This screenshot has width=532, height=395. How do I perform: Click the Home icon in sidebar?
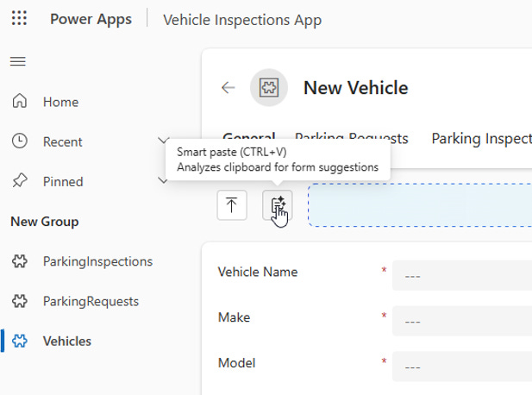point(19,102)
